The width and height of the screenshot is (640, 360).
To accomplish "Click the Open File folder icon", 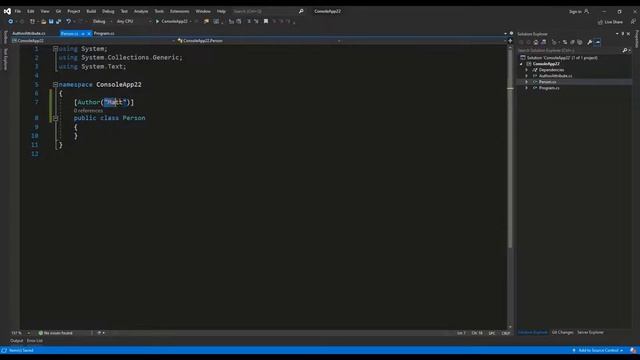I will click(x=43, y=22).
